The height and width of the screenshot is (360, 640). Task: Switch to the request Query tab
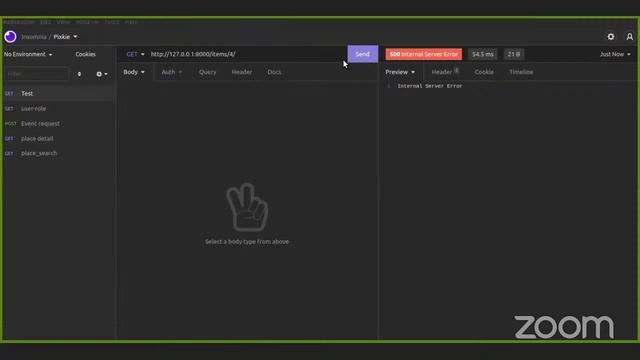tap(207, 72)
